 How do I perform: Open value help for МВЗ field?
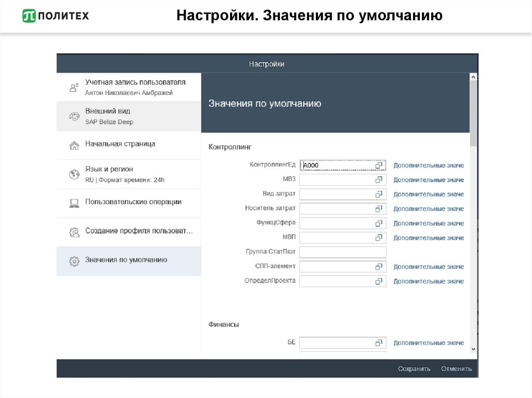pos(379,180)
